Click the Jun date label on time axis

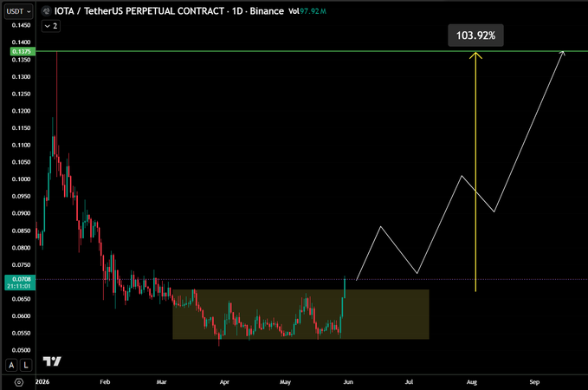[x=348, y=381]
